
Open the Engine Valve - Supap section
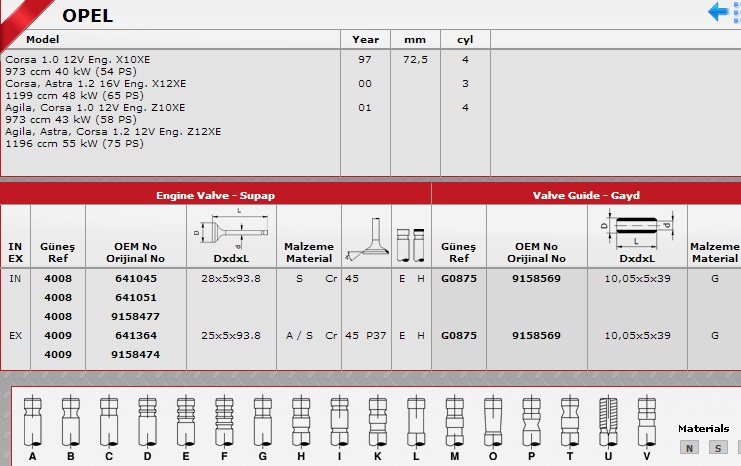pos(215,195)
